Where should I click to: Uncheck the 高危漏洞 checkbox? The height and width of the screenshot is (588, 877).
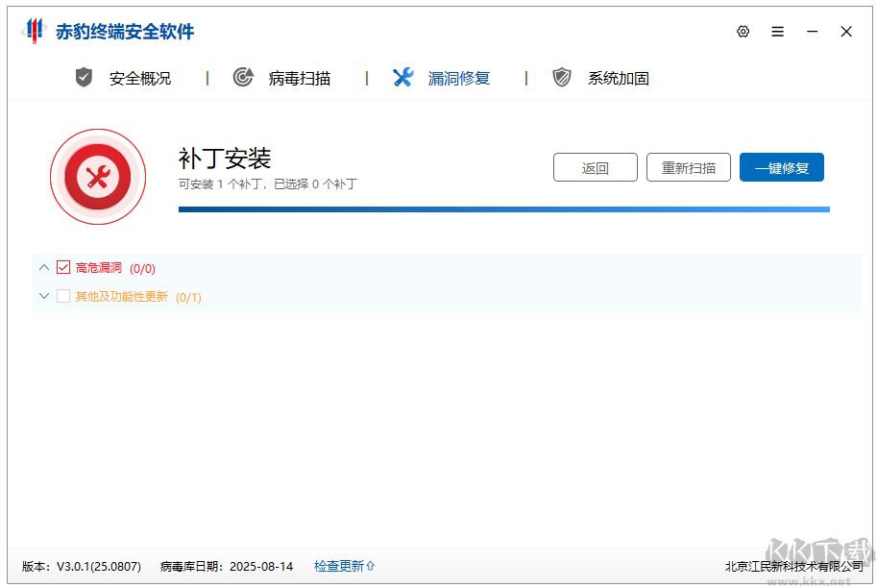click(x=63, y=269)
